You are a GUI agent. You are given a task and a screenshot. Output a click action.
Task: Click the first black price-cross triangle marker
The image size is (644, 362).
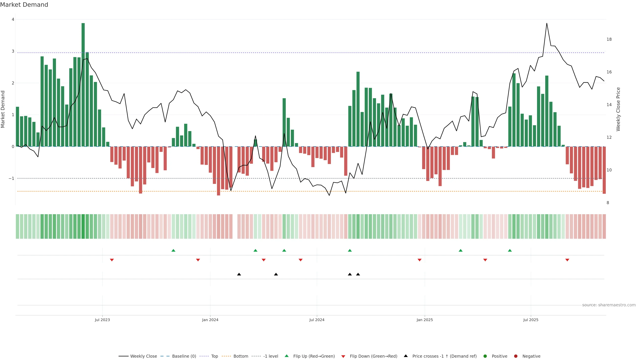tap(239, 274)
